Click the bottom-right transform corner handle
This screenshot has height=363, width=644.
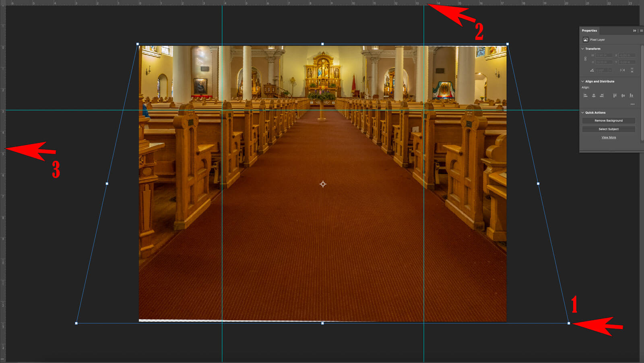tap(569, 323)
